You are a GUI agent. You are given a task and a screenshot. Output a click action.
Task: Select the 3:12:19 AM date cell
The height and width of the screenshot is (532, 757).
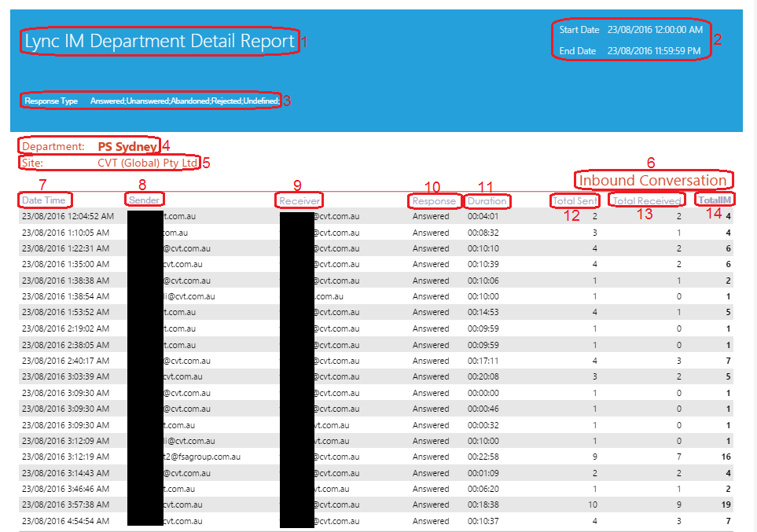(66, 457)
